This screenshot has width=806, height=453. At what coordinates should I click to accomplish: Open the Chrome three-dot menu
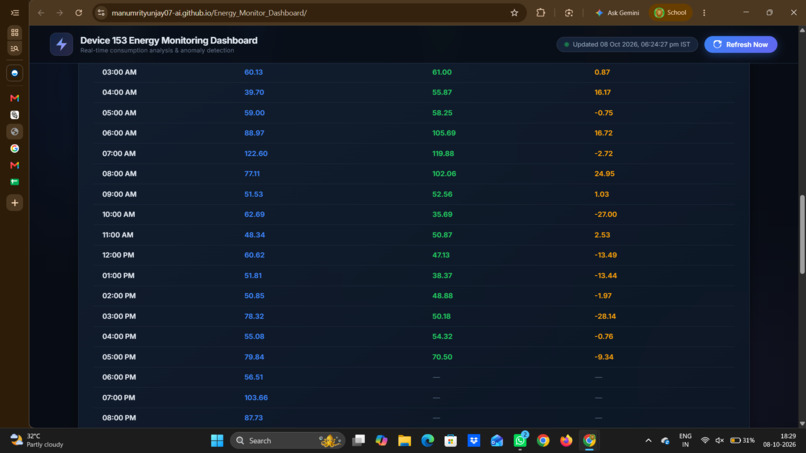[704, 13]
